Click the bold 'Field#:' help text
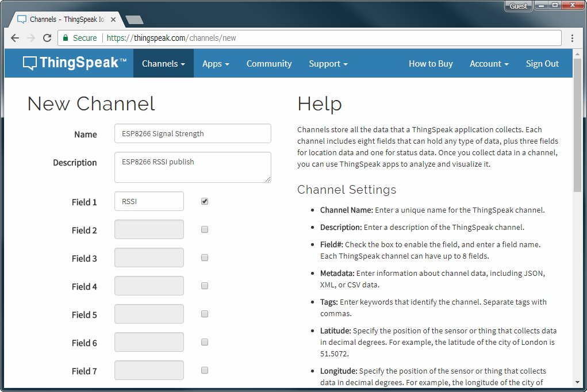The image size is (587, 392). point(332,244)
